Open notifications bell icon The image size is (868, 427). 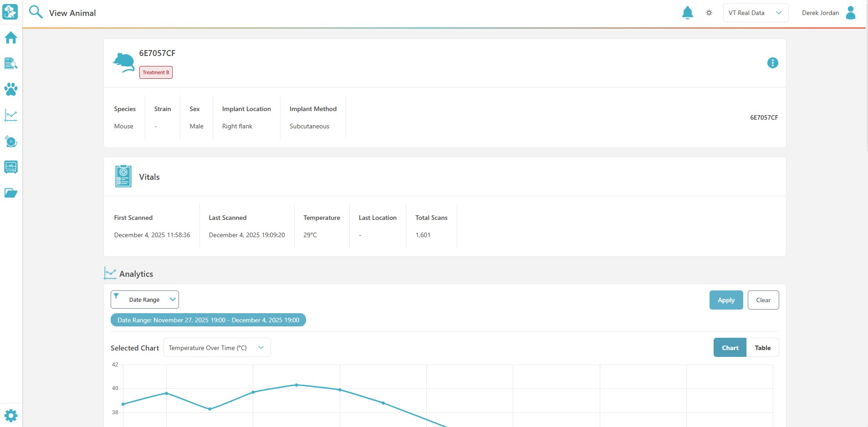(687, 13)
